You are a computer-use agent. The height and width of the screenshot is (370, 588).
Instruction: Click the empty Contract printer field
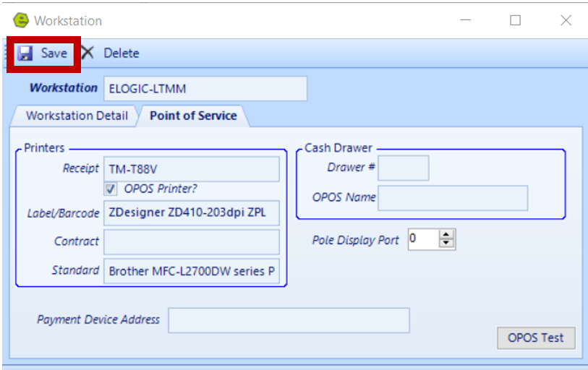[191, 242]
